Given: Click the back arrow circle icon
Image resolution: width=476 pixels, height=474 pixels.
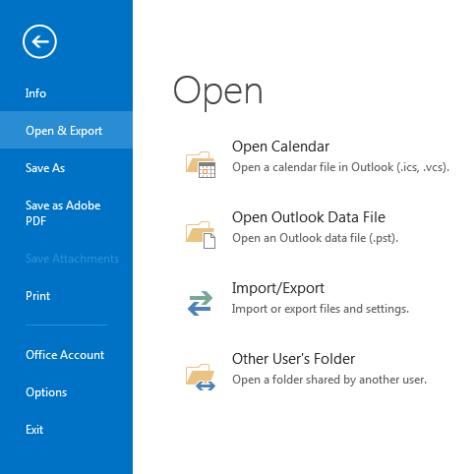Looking at the screenshot, I should pyautogui.click(x=39, y=41).
